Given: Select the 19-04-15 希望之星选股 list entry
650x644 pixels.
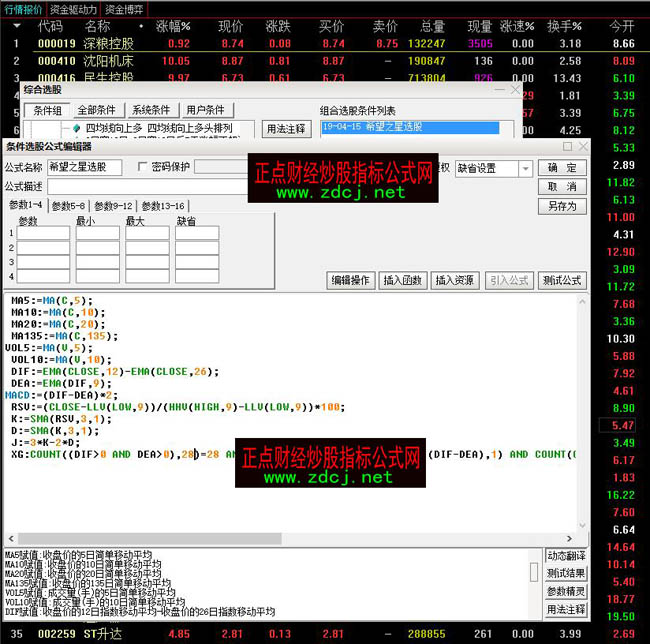Looking at the screenshot, I should [x=410, y=128].
